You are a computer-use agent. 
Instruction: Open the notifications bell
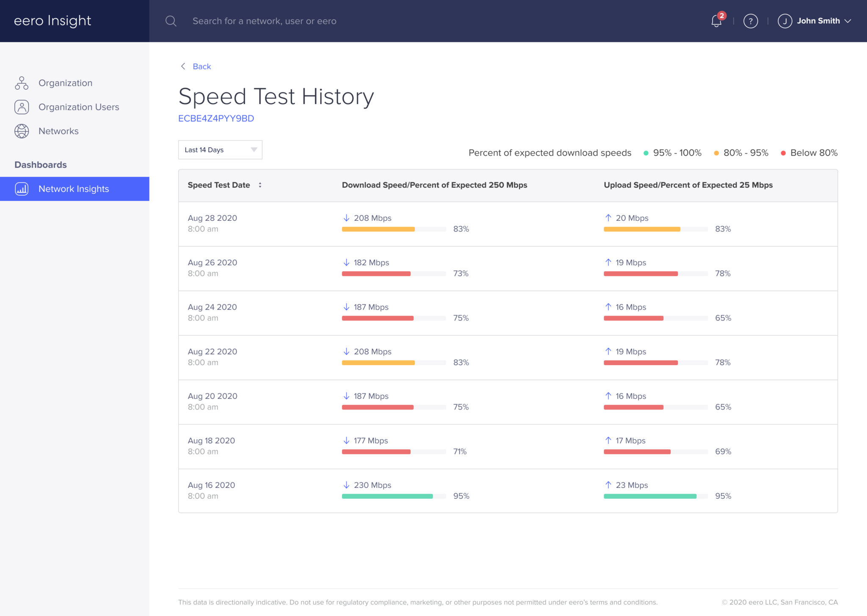click(716, 21)
